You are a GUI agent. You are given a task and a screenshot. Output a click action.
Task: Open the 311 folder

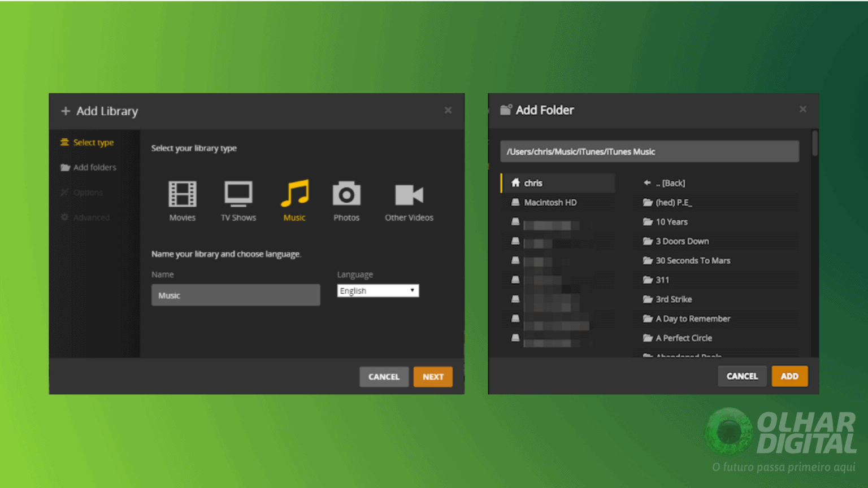pyautogui.click(x=656, y=280)
